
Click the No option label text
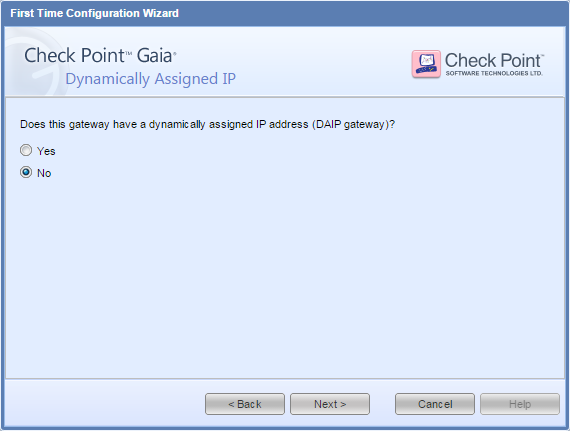pyautogui.click(x=44, y=173)
